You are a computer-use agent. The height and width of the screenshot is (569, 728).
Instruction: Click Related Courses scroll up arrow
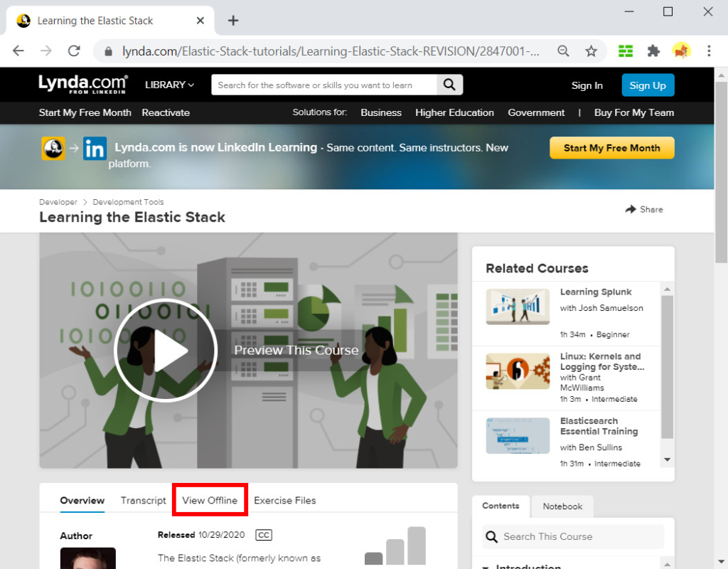pos(667,289)
